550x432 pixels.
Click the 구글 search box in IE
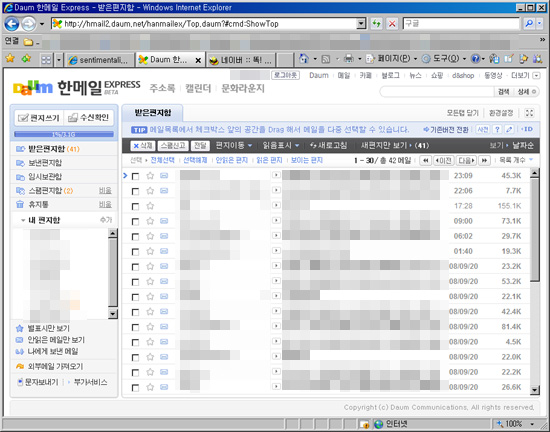[x=461, y=24]
